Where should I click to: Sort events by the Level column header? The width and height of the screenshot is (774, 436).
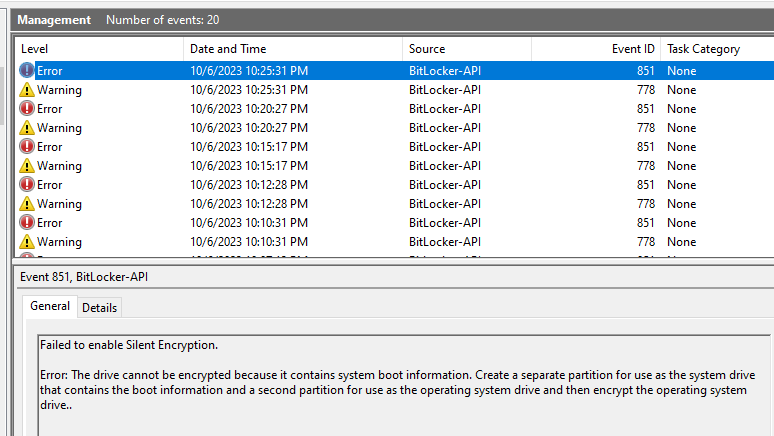(98, 49)
